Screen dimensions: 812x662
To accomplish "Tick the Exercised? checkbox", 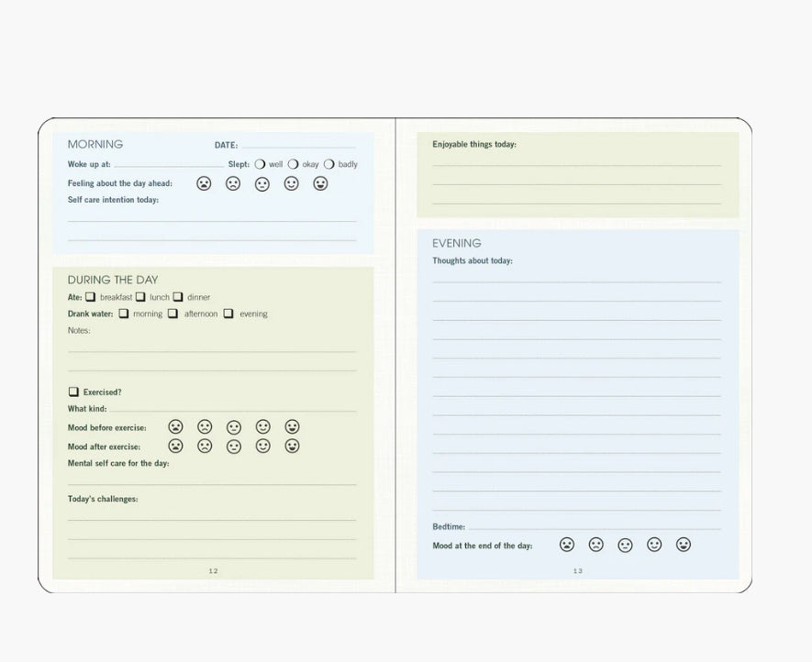I will click(73, 392).
